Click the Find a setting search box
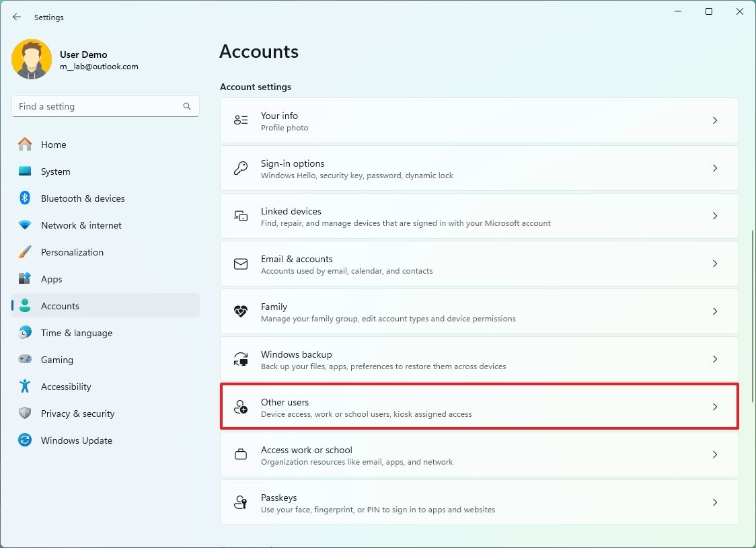This screenshot has height=548, width=756. [x=98, y=106]
